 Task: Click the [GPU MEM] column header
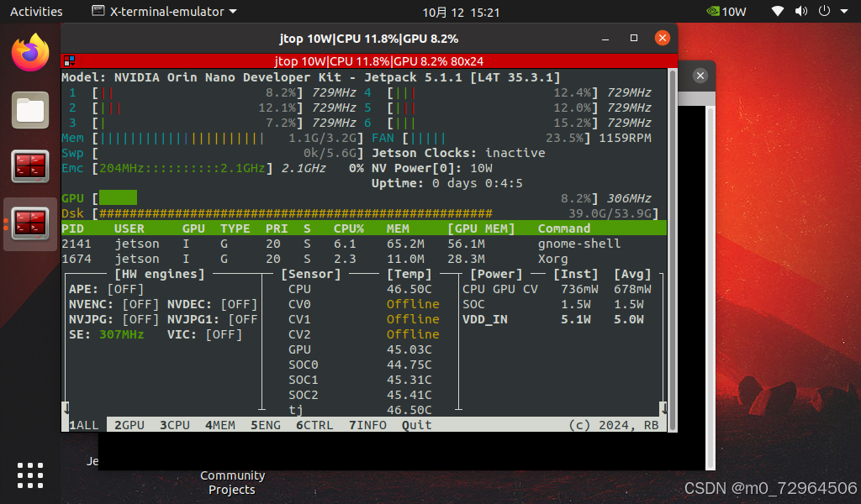pos(481,228)
